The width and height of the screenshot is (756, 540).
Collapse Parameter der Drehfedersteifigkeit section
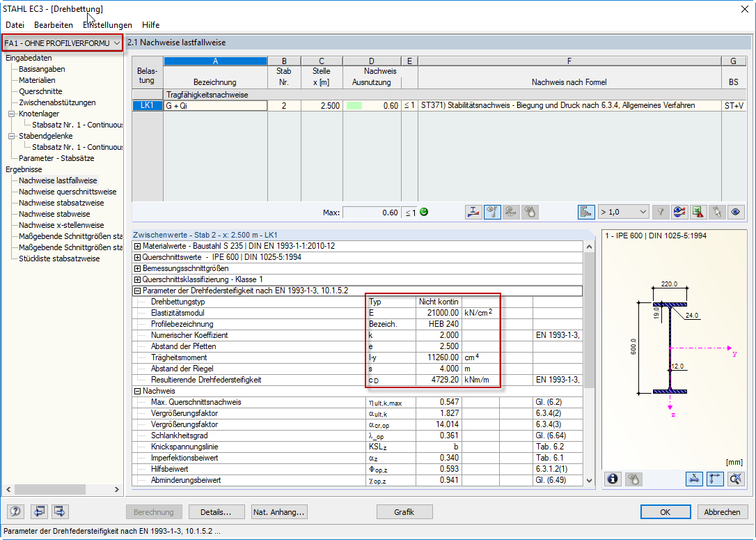137,291
